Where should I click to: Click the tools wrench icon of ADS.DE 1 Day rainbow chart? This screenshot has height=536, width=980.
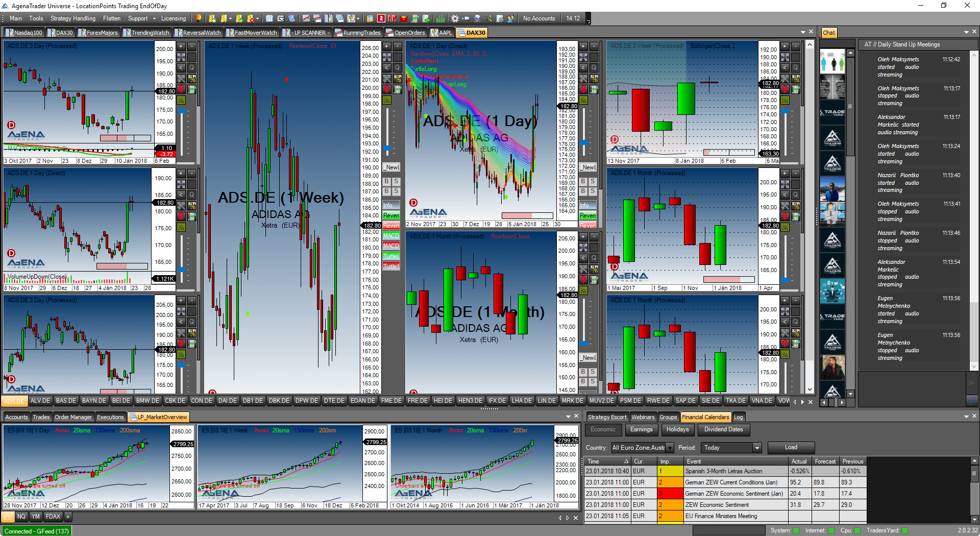point(583,79)
